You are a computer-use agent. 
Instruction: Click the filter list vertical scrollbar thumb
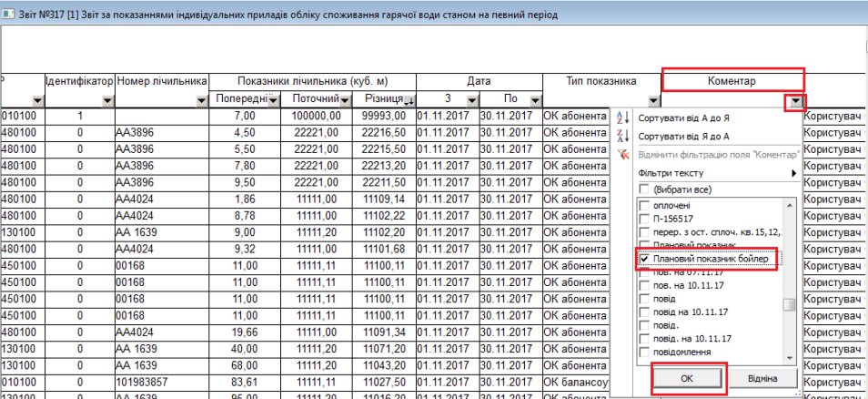tap(790, 305)
